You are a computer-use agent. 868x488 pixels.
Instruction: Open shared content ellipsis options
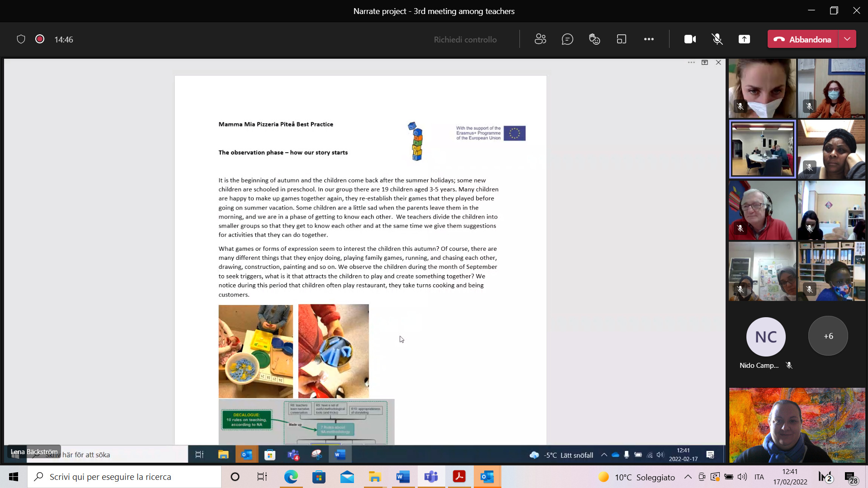pyautogui.click(x=691, y=62)
